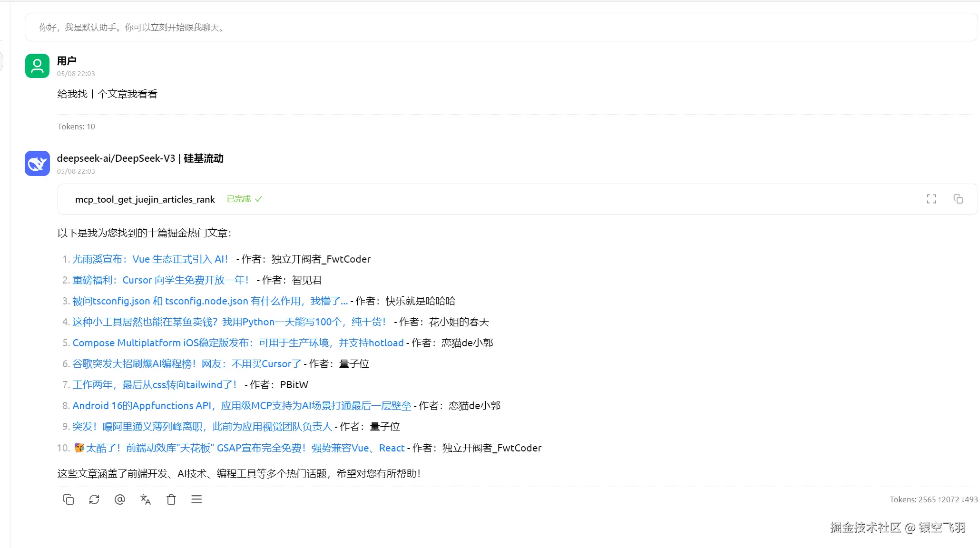Viewport: 980px width, 548px height.
Task: Open article 工作两年，最后从css转向tailwind了
Action: coord(155,385)
